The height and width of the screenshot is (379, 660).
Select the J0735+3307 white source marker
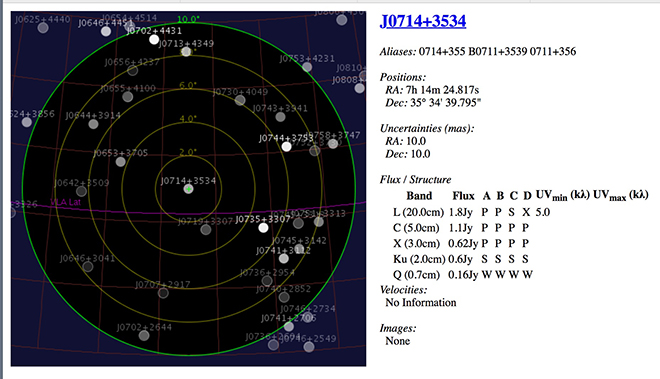[263, 228]
